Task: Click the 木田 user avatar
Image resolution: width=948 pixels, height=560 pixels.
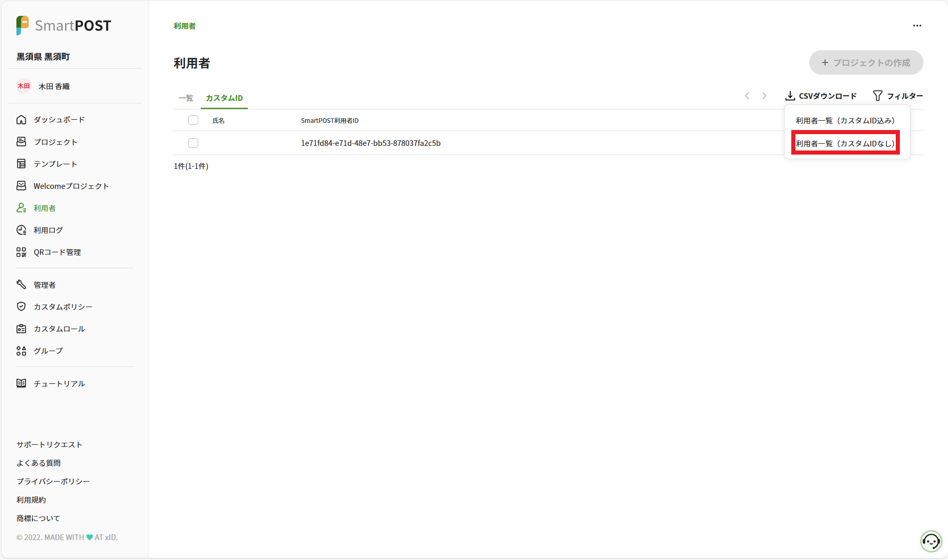Action: (24, 86)
